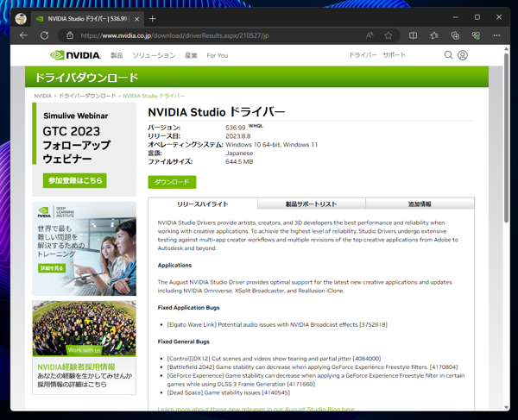Screen dimensions: 518x420
Task: Click NVIDIA Studio ドライバー breadcrumb
Action: (154, 96)
